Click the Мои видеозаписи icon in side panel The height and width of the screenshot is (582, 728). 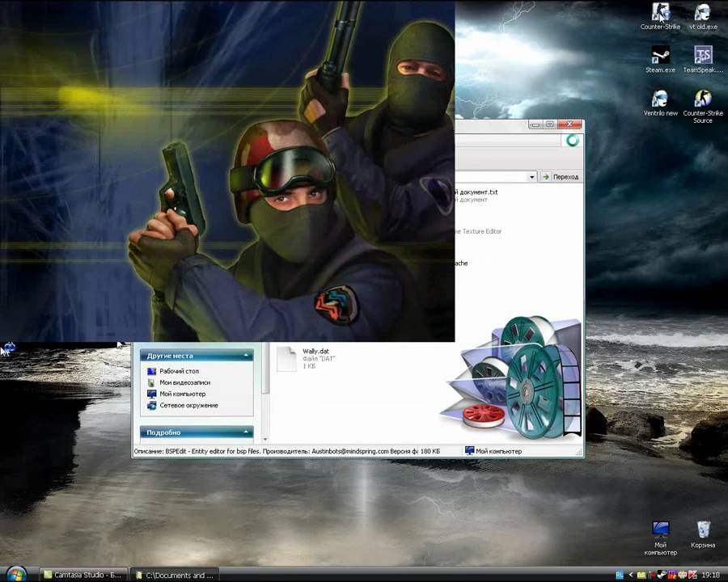pyautogui.click(x=151, y=382)
